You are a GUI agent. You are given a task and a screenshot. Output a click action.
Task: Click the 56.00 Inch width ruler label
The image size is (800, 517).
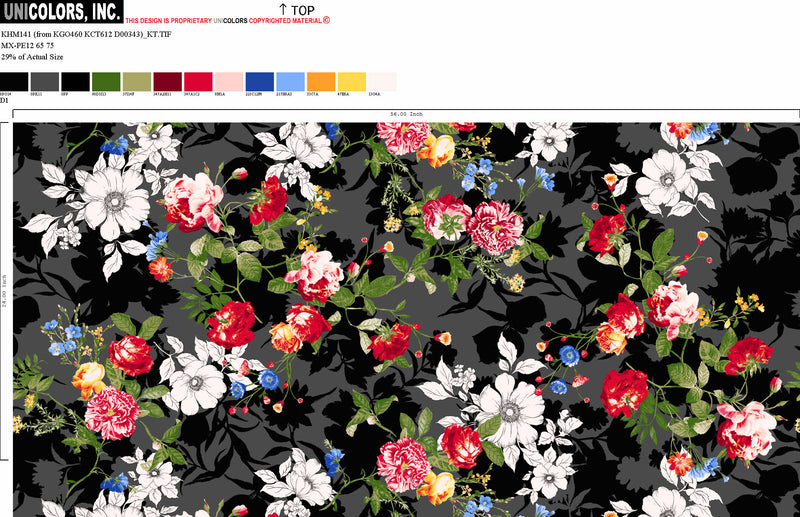click(x=406, y=114)
